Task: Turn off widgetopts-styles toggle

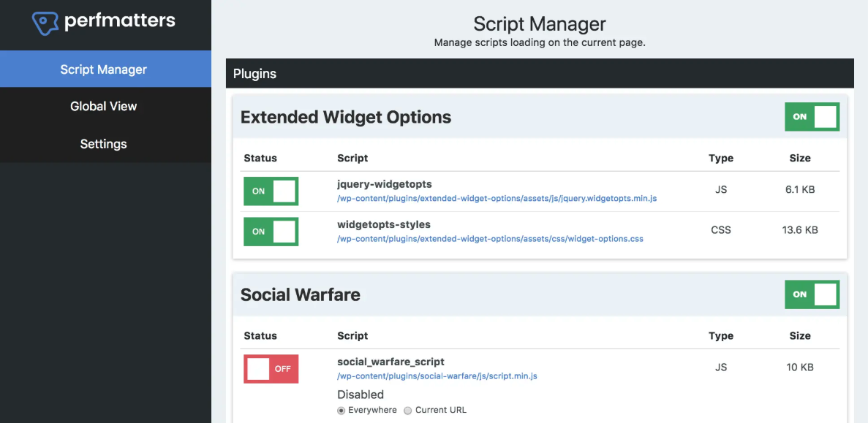Action: tap(271, 232)
